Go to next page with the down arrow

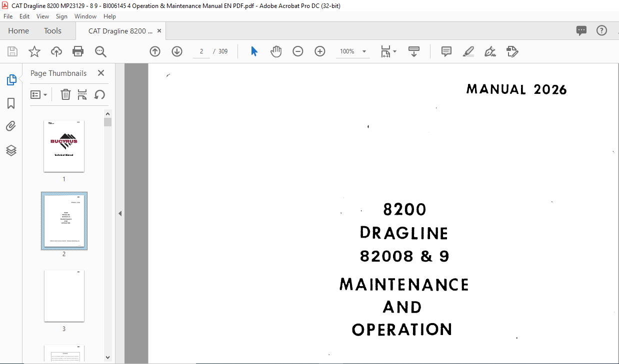pyautogui.click(x=177, y=51)
